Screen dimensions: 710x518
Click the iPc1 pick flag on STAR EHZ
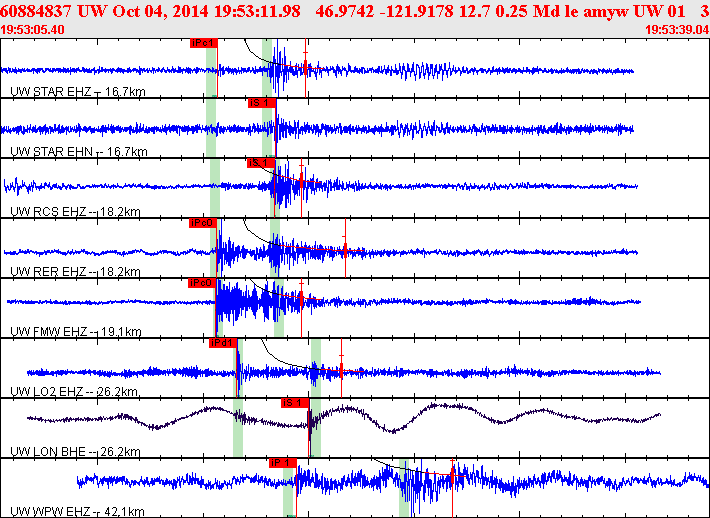(204, 43)
